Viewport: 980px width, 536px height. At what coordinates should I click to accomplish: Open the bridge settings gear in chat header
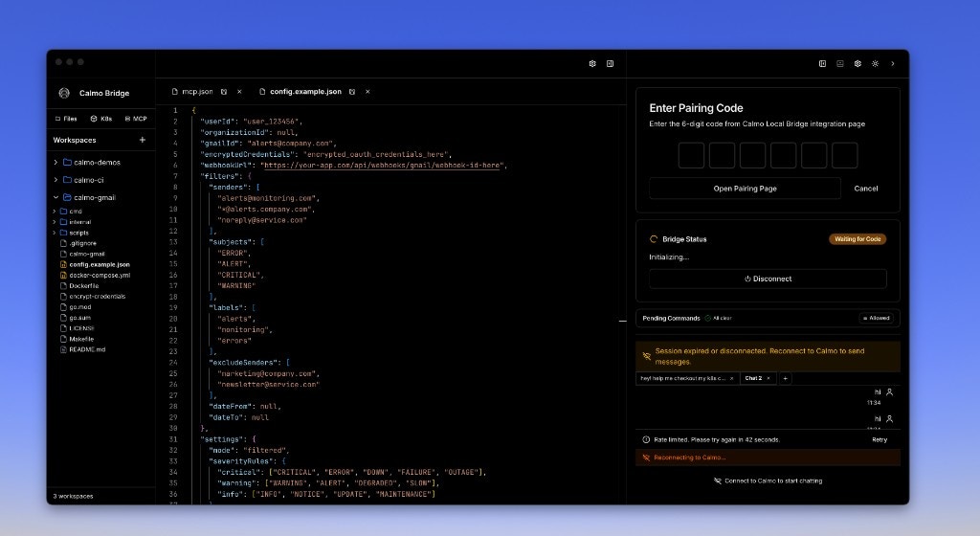(857, 64)
